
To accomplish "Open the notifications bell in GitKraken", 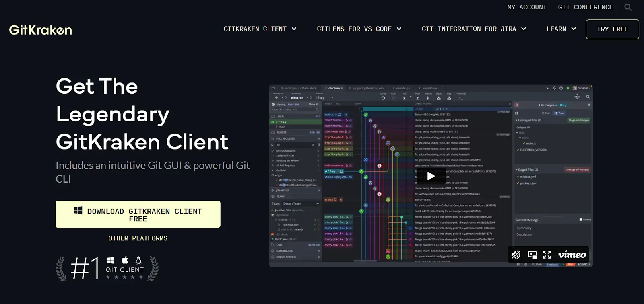I will tap(554, 88).
